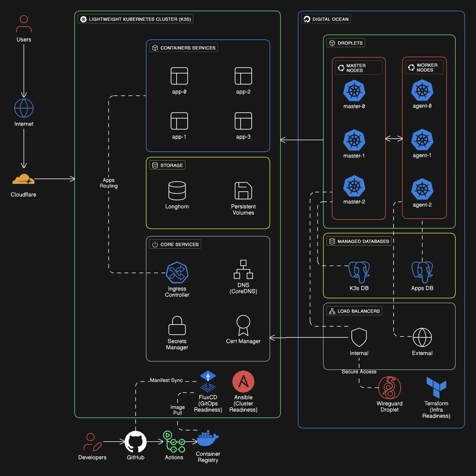Image resolution: width=476 pixels, height=476 pixels.
Task: Select the Developers person icon
Action: tap(92, 442)
